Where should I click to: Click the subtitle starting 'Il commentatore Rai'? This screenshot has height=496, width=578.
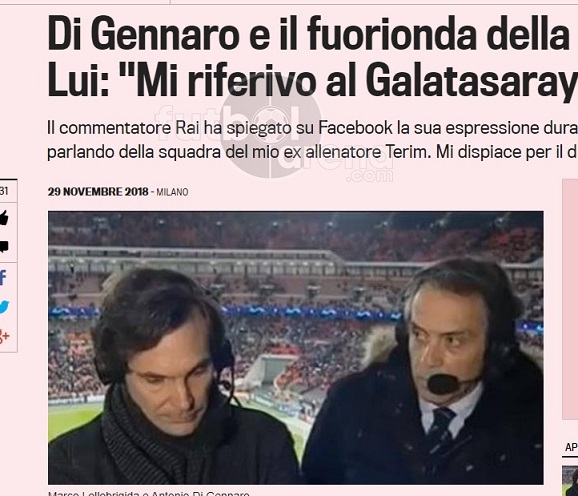pyautogui.click(x=313, y=128)
